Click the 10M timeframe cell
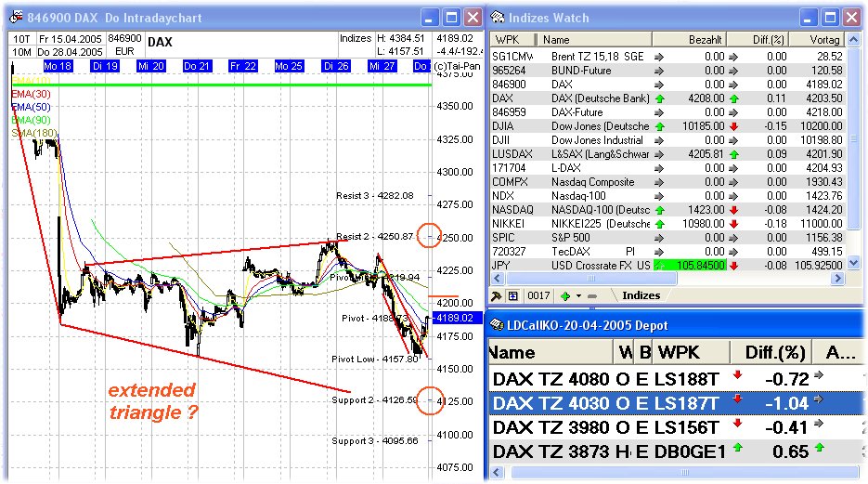 [21, 52]
